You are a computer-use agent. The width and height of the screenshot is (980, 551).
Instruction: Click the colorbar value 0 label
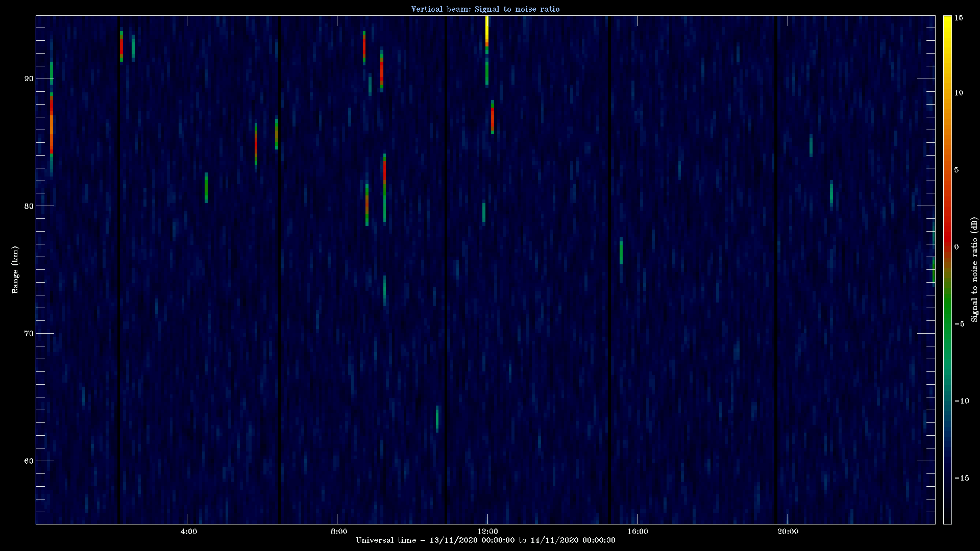pyautogui.click(x=957, y=247)
